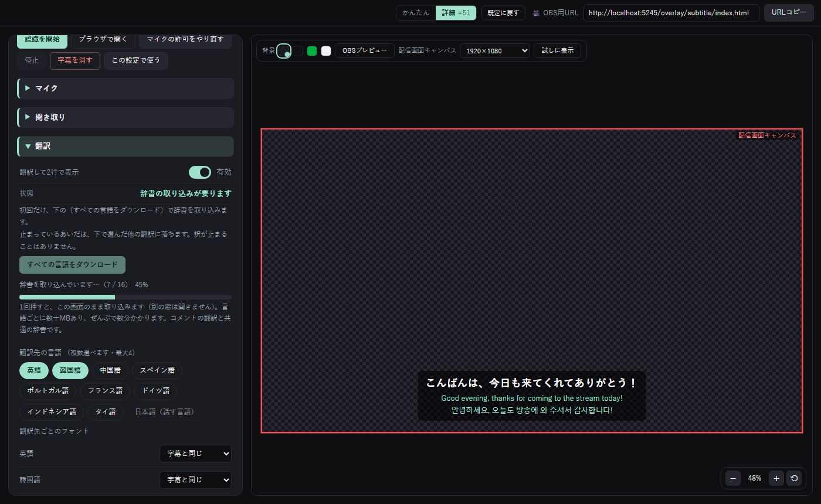Collapse the 翻訳 section
Viewport: 821px width, 504px height.
(125, 147)
